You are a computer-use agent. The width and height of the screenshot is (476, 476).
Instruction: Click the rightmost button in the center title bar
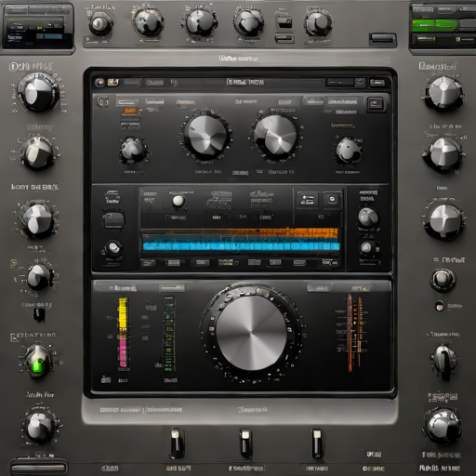[377, 83]
